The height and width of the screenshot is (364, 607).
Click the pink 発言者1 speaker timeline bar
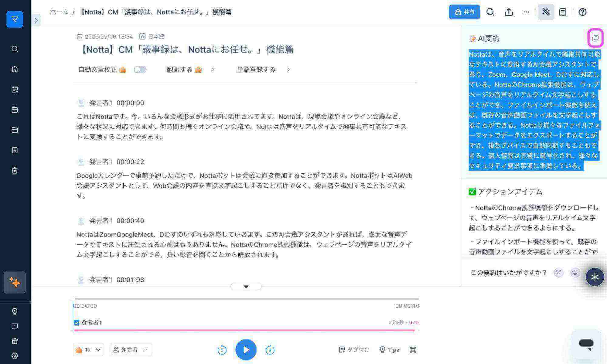[x=244, y=330]
